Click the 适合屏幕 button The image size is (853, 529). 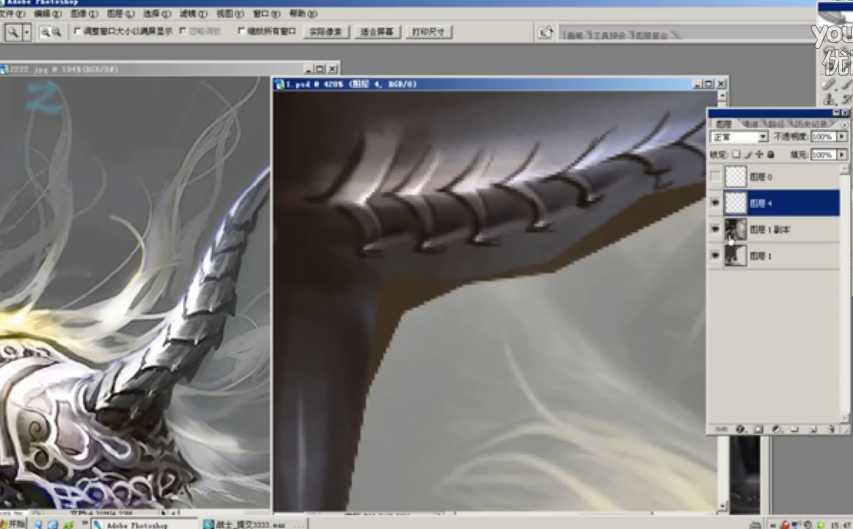(x=377, y=32)
